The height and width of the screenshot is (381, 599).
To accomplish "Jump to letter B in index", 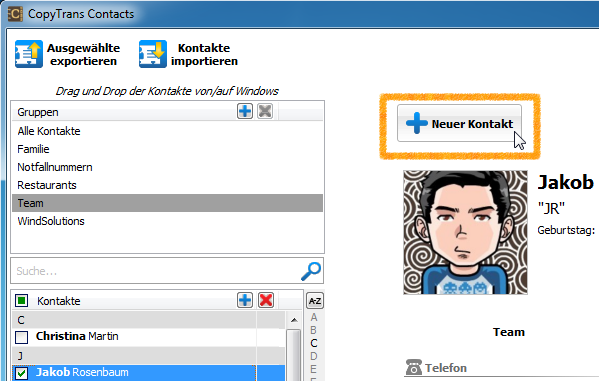I will click(x=314, y=330).
